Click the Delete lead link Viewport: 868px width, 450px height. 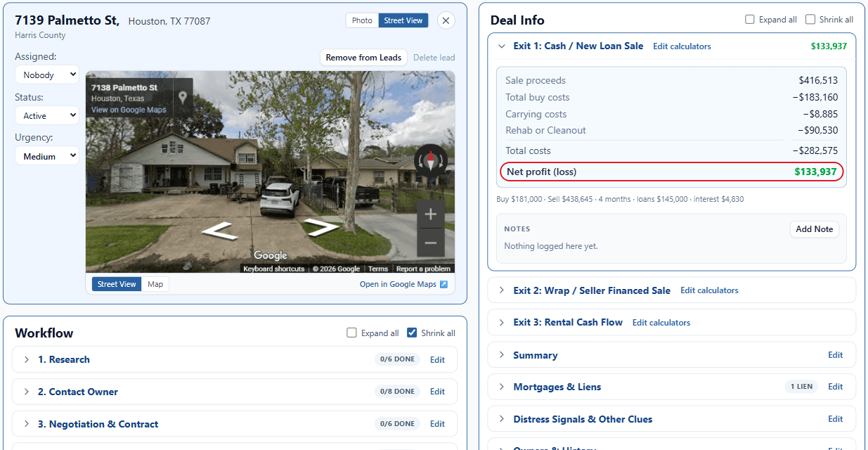(x=434, y=58)
